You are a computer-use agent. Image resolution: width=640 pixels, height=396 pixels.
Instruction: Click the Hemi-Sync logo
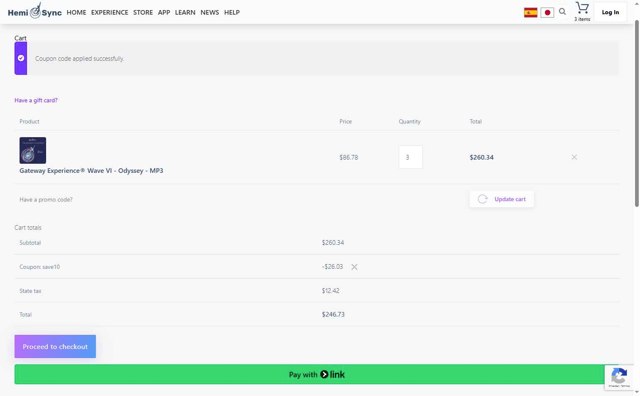(x=35, y=11)
